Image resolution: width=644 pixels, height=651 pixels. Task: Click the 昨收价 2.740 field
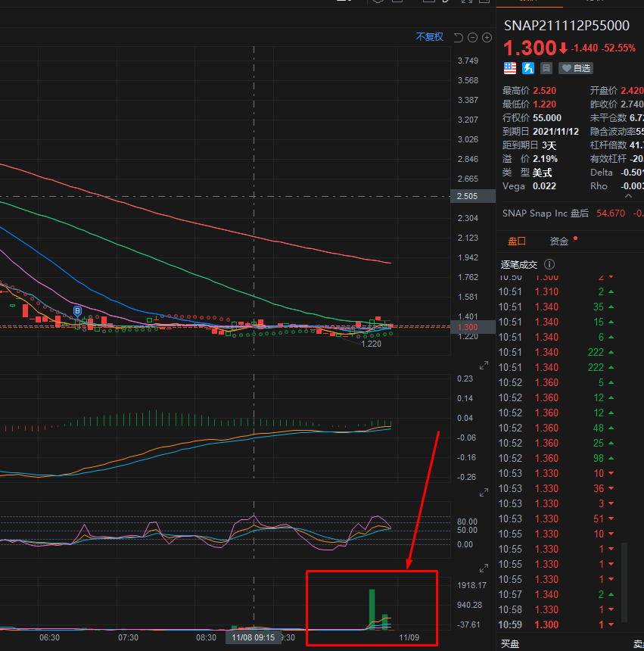(617, 104)
